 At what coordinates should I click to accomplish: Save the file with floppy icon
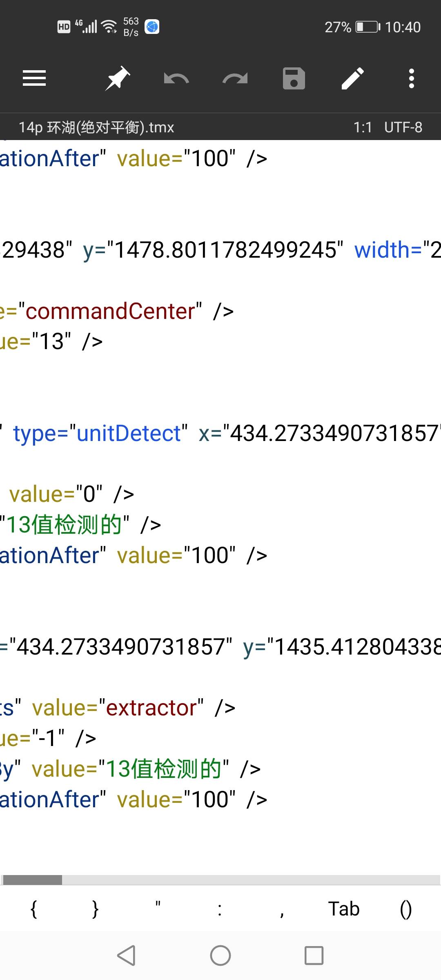point(294,78)
